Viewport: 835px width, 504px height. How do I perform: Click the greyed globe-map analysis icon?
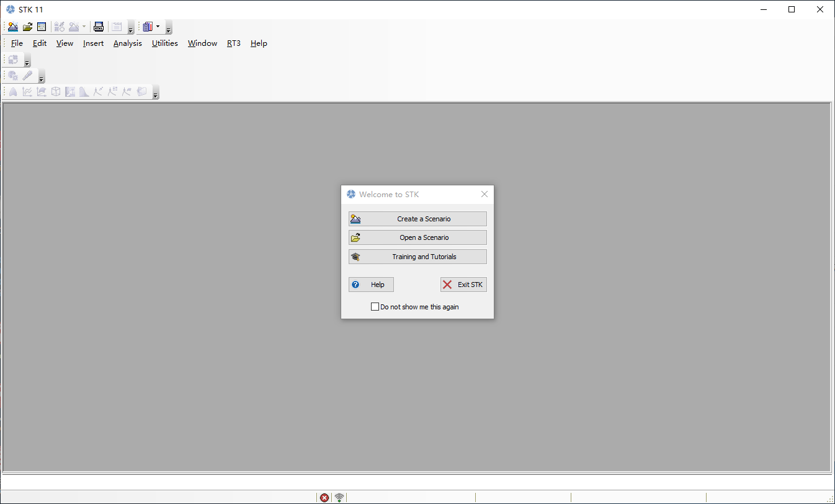coord(141,92)
